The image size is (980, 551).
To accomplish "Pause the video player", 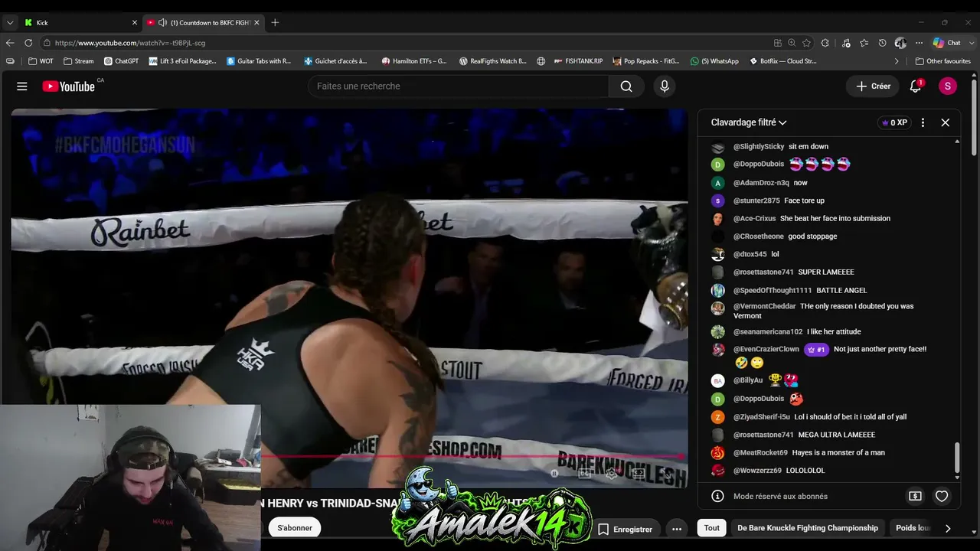I will pos(554,474).
